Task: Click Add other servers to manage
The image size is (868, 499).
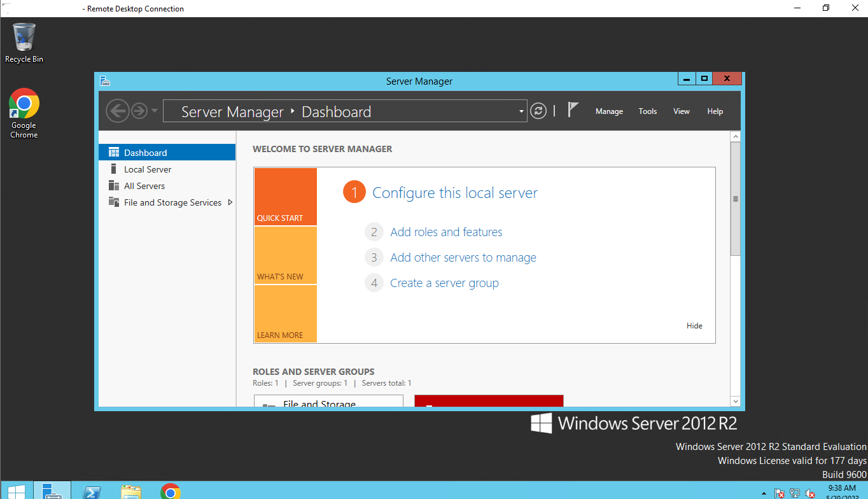Action: 463,258
